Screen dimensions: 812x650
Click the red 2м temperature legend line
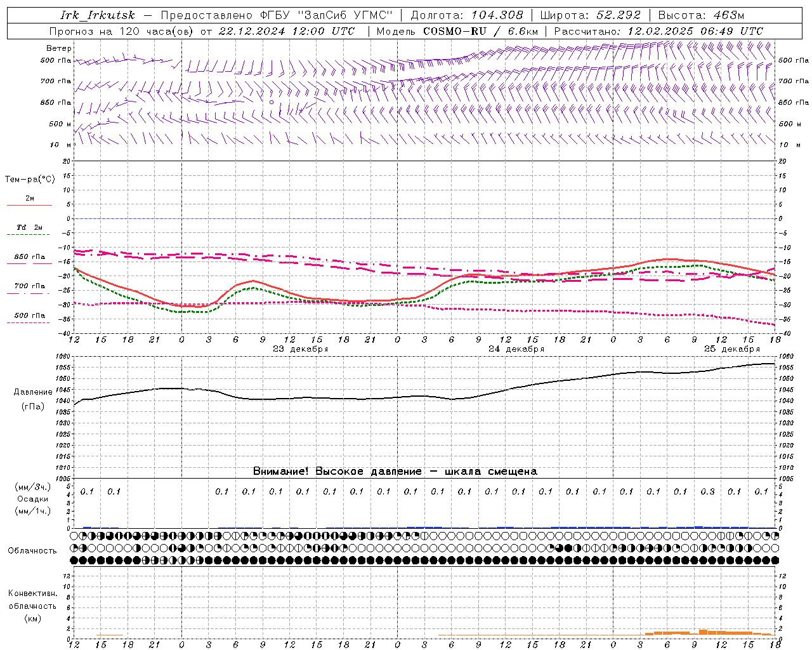29,205
